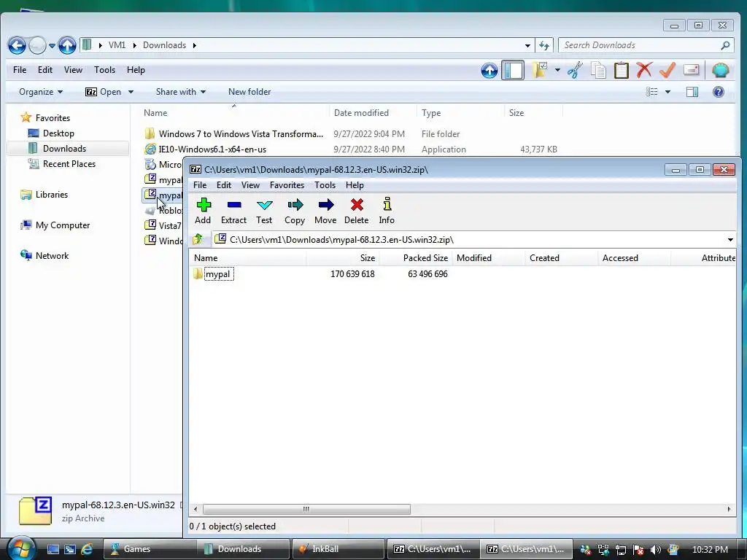Screen dimensions: 747x560
Task: Click the Up arrow in Explorer navigation
Action: click(67, 46)
